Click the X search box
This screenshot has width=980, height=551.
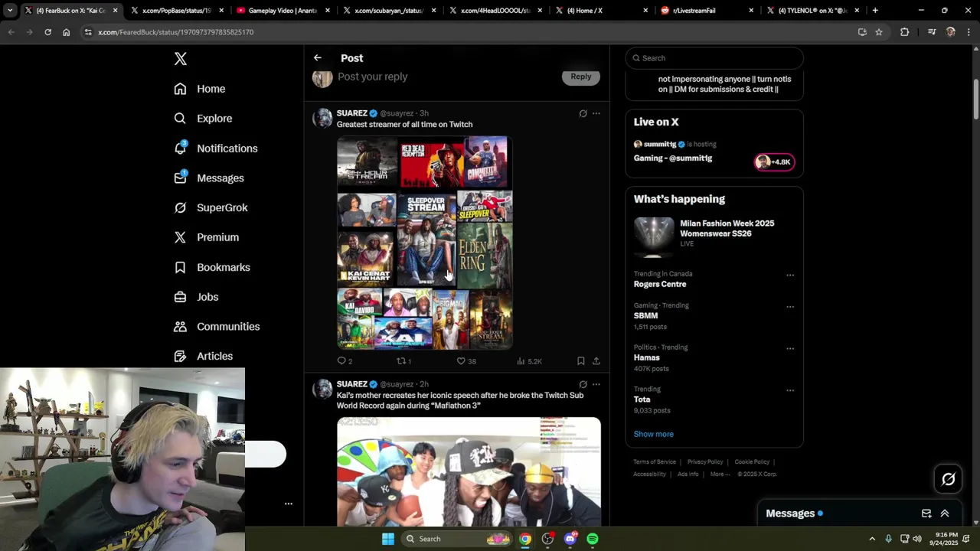[x=714, y=58]
